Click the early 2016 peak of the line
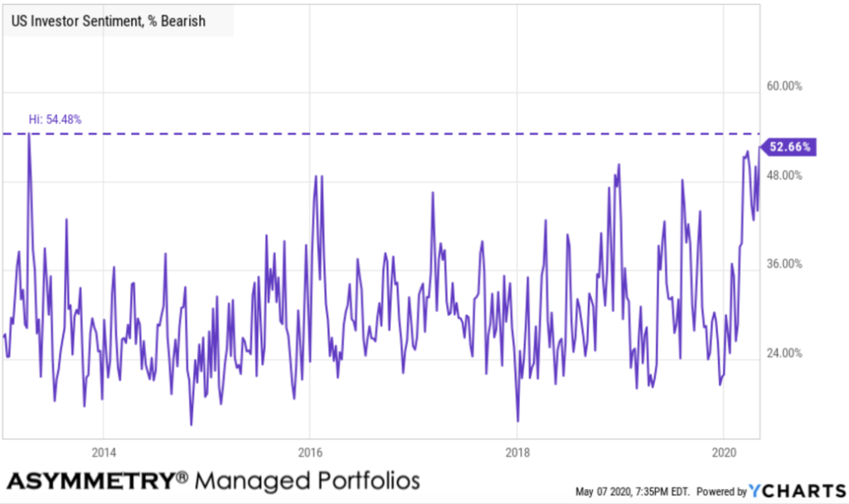 (x=316, y=177)
